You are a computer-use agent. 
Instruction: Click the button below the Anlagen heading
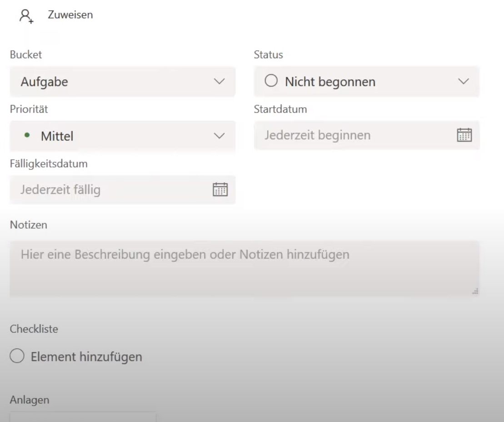(x=83, y=417)
